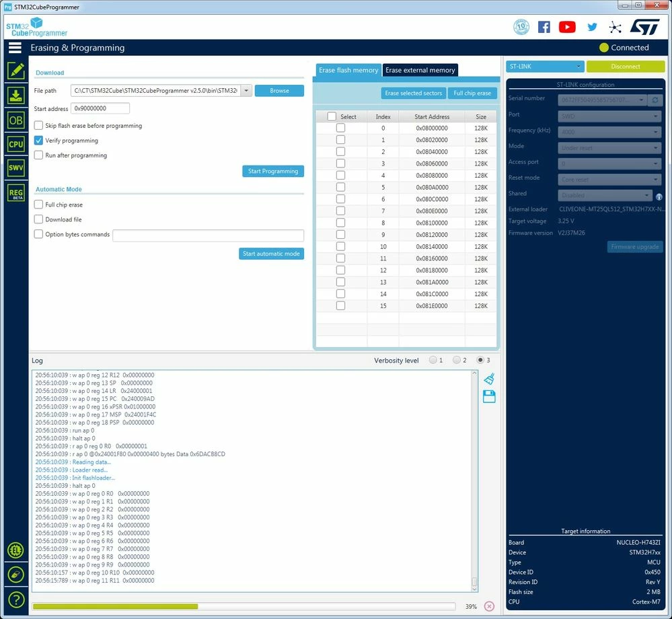Open the Reset mode dropdown
The width and height of the screenshot is (672, 619).
609,179
